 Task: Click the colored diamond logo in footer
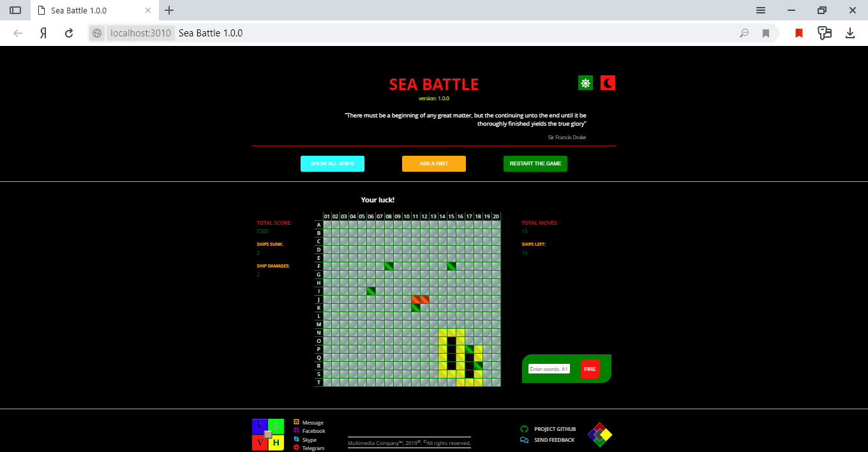(x=599, y=435)
